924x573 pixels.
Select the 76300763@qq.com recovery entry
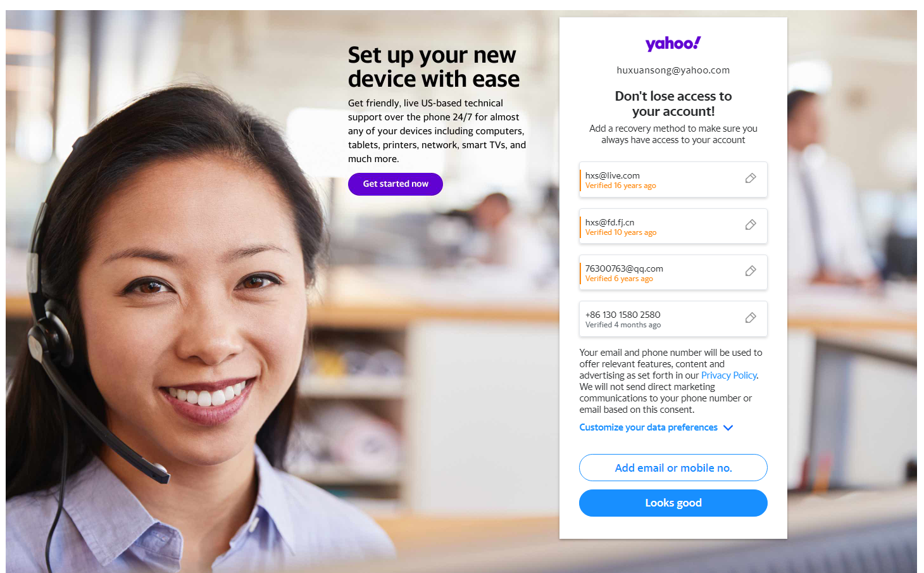click(x=673, y=272)
